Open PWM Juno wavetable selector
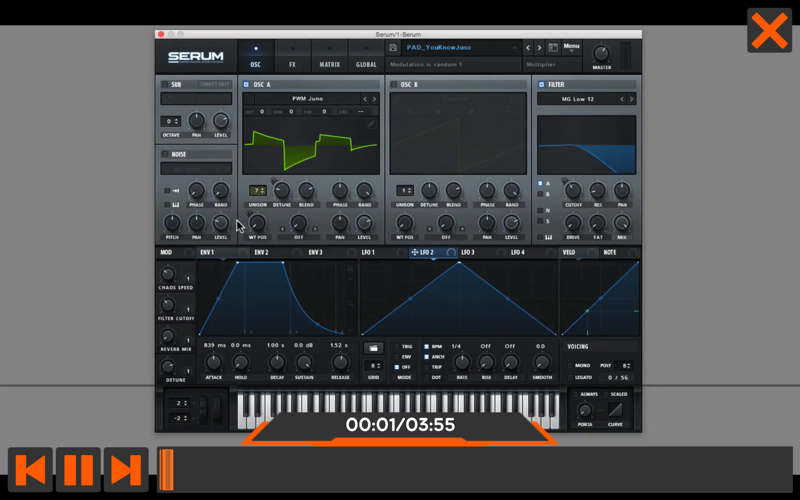This screenshot has width=800, height=500. tap(307, 99)
